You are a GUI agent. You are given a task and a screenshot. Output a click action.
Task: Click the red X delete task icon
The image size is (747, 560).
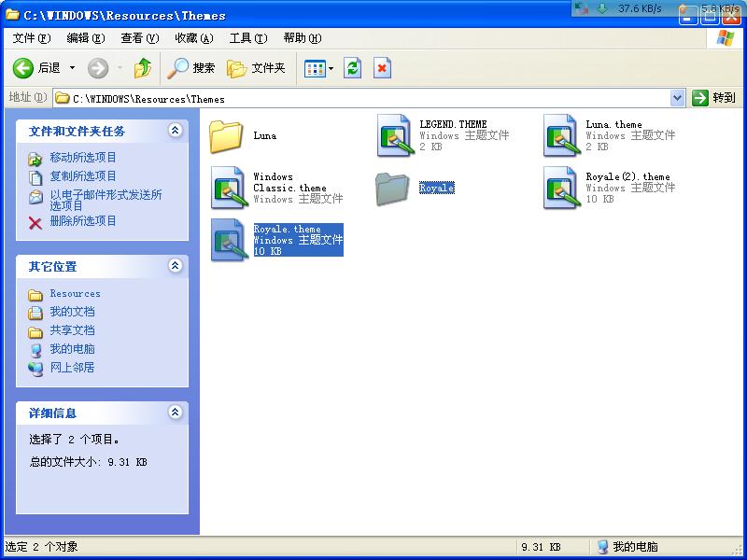[35, 223]
